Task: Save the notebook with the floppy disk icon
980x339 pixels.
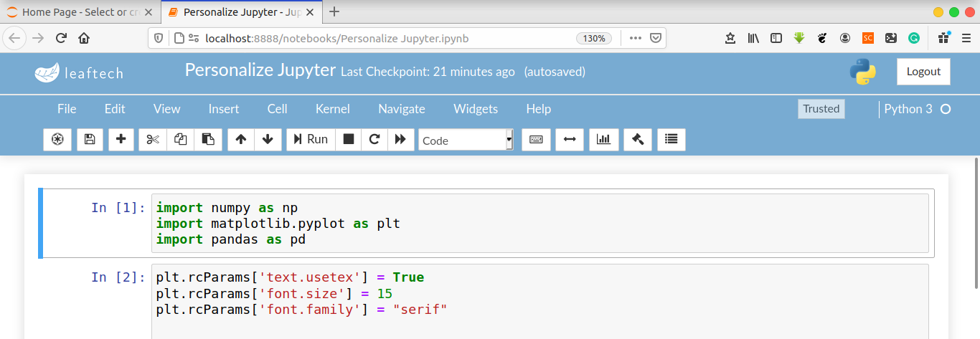Action: coord(90,140)
